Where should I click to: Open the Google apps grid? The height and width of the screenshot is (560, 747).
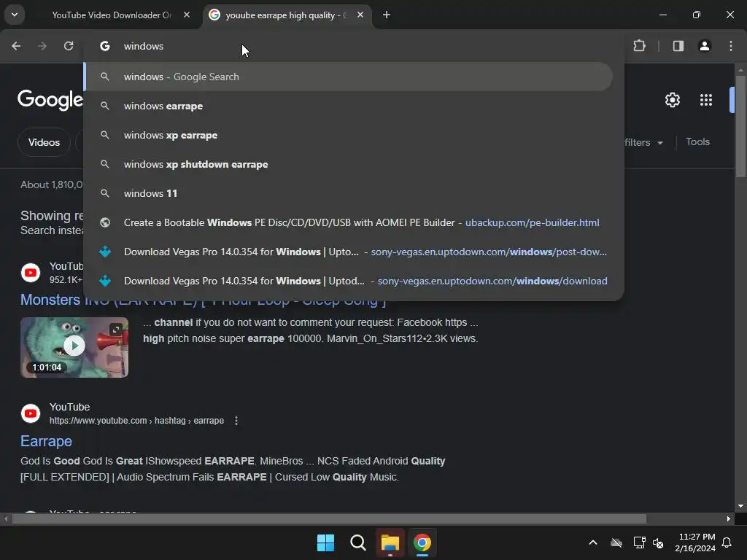click(x=706, y=100)
